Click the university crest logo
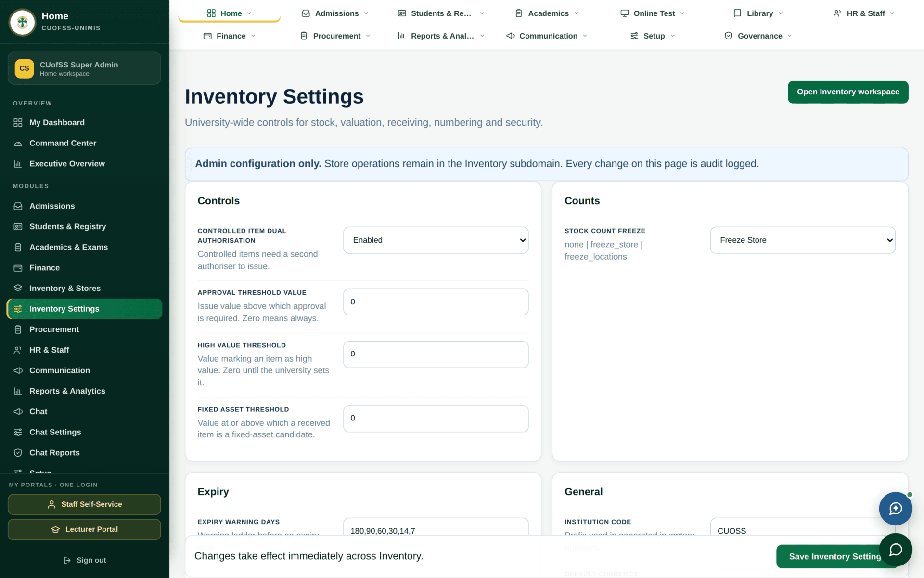The image size is (924, 578). coord(22,22)
